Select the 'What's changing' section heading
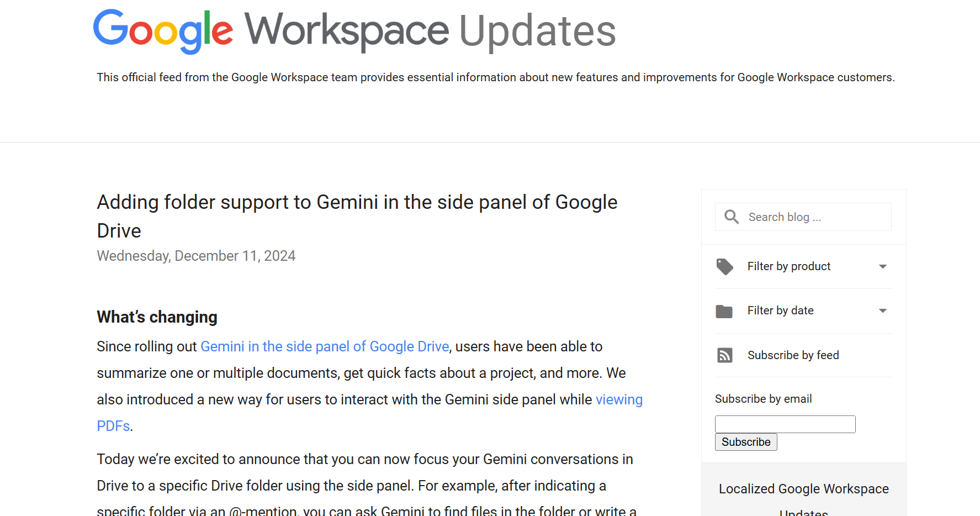980x516 pixels. point(157,317)
